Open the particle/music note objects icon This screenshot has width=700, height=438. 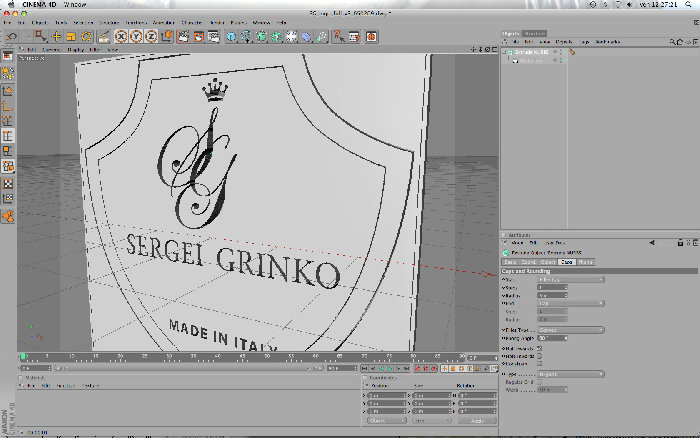click(321, 37)
